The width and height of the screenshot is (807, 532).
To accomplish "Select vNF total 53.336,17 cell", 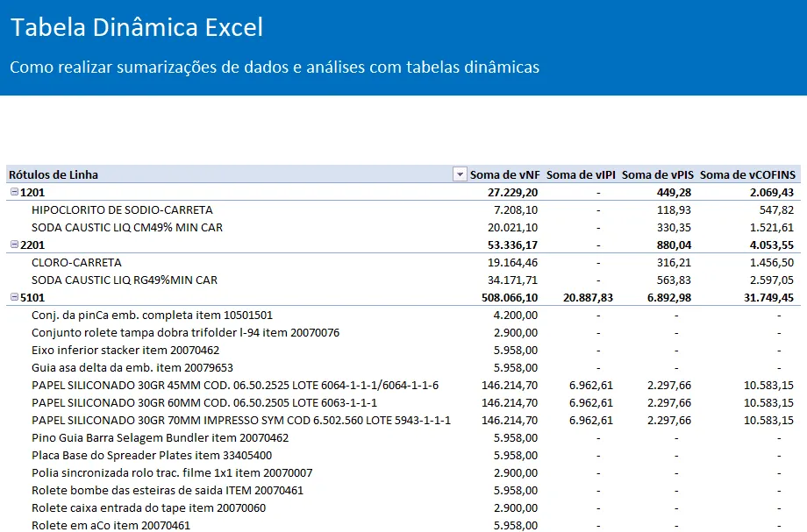I will tap(512, 245).
